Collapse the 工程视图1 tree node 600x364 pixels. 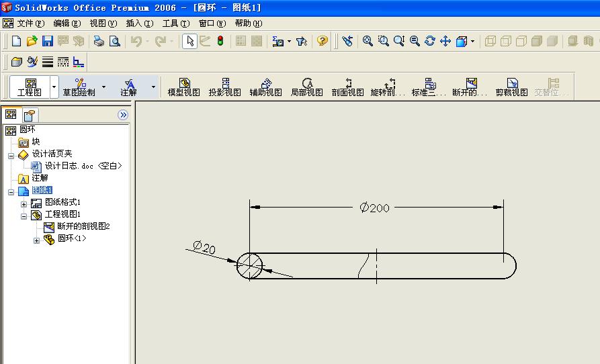(x=24, y=216)
